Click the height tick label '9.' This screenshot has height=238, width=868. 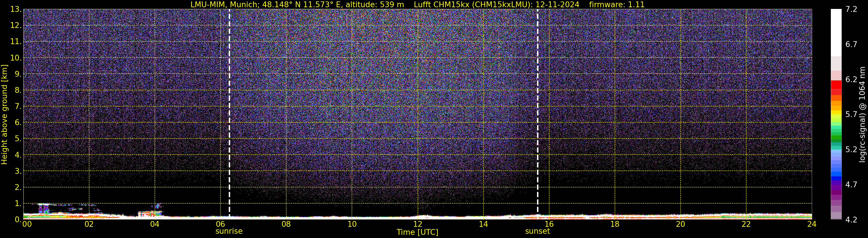(18, 74)
